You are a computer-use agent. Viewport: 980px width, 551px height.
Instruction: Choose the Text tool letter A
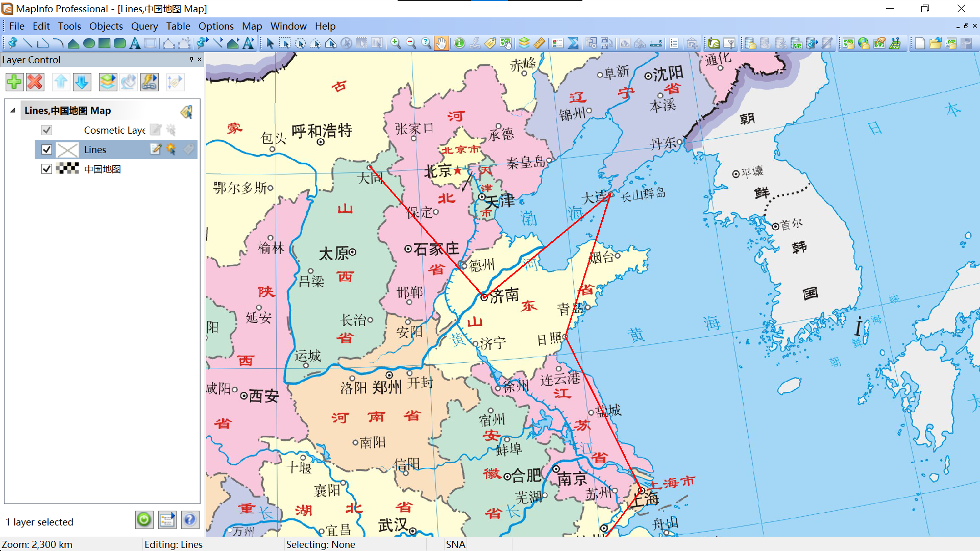(x=135, y=43)
